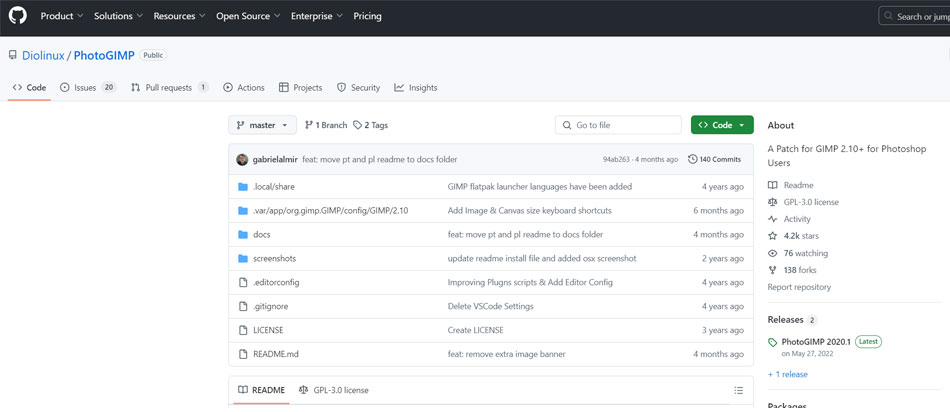Open the latest commit message about docs folder
Viewport: 950px width, 412px height.
380,159
